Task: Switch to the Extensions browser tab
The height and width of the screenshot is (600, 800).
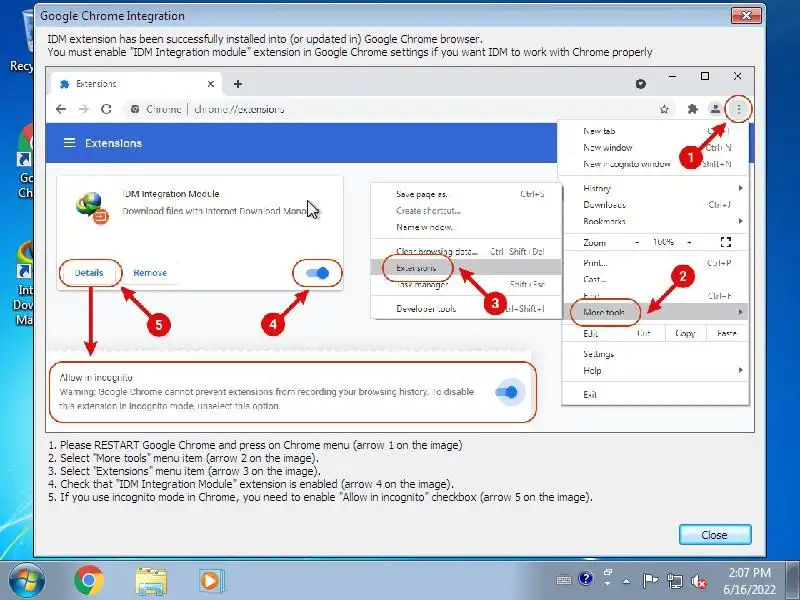Action: coord(137,84)
